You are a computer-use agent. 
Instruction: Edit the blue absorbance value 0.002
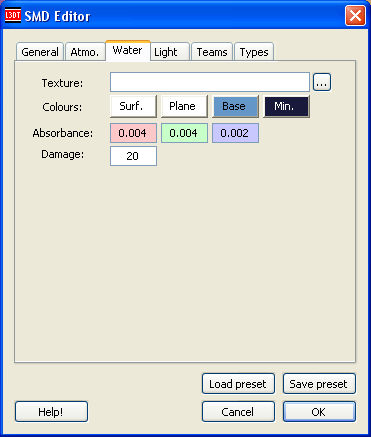click(x=235, y=133)
